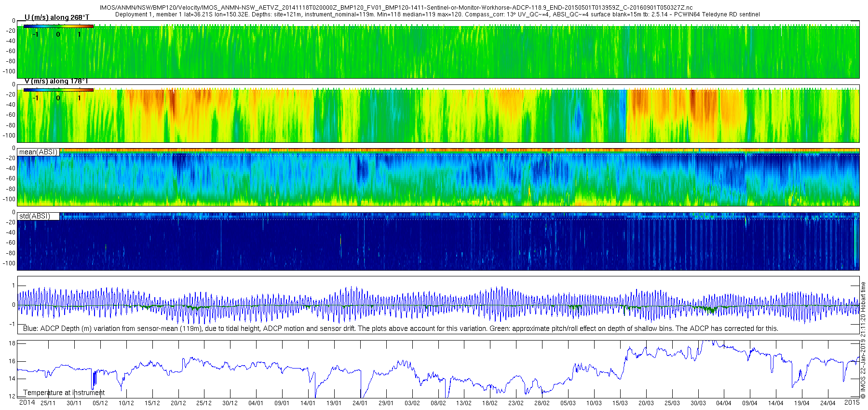Click the 18 tick on temperature axis

(13, 343)
